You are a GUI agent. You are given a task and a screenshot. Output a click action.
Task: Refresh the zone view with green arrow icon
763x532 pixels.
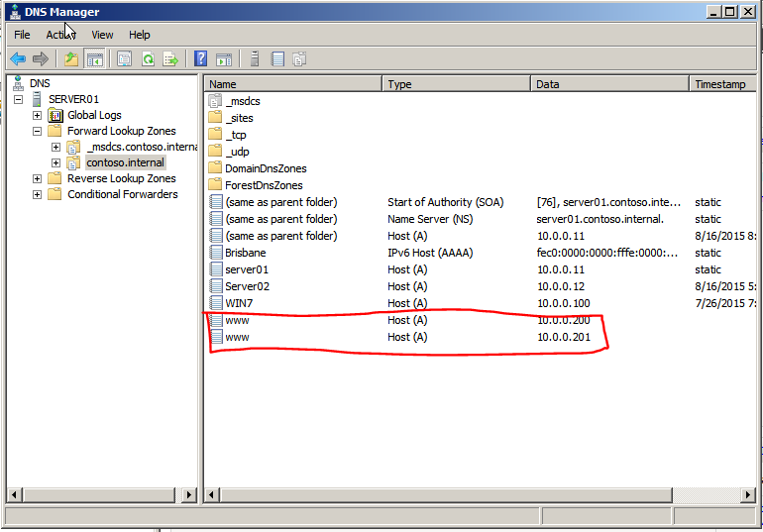click(x=148, y=59)
